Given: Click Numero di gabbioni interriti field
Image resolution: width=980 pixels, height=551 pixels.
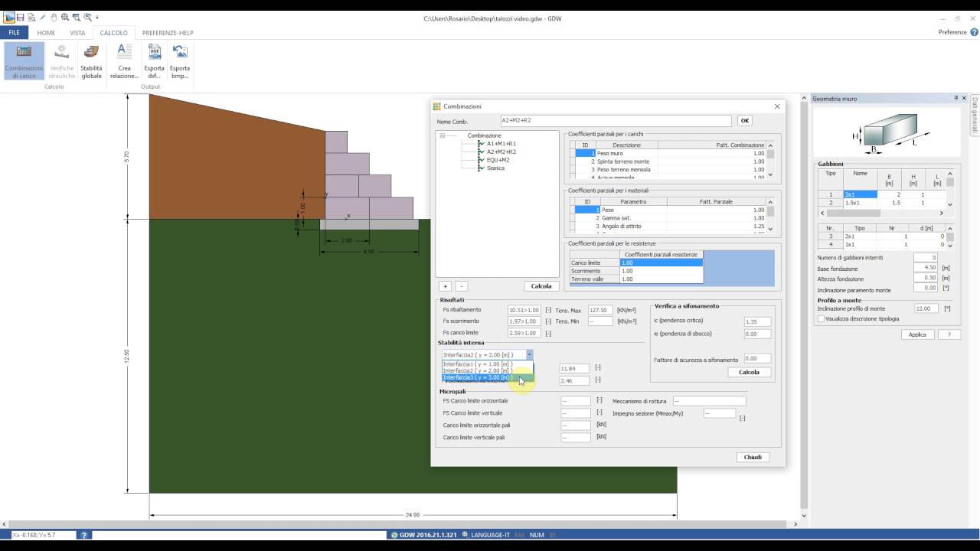Looking at the screenshot, I should (925, 258).
